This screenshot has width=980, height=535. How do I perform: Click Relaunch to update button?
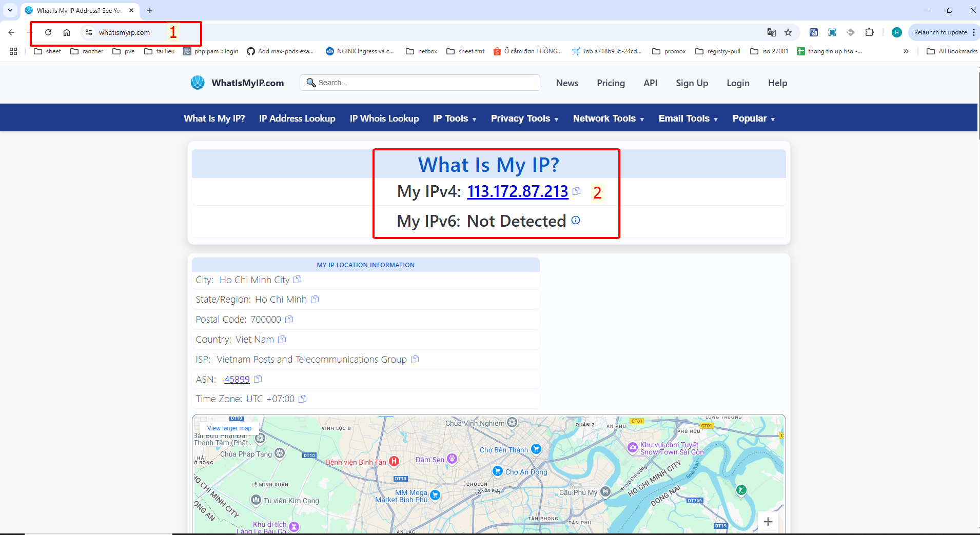[x=940, y=32]
